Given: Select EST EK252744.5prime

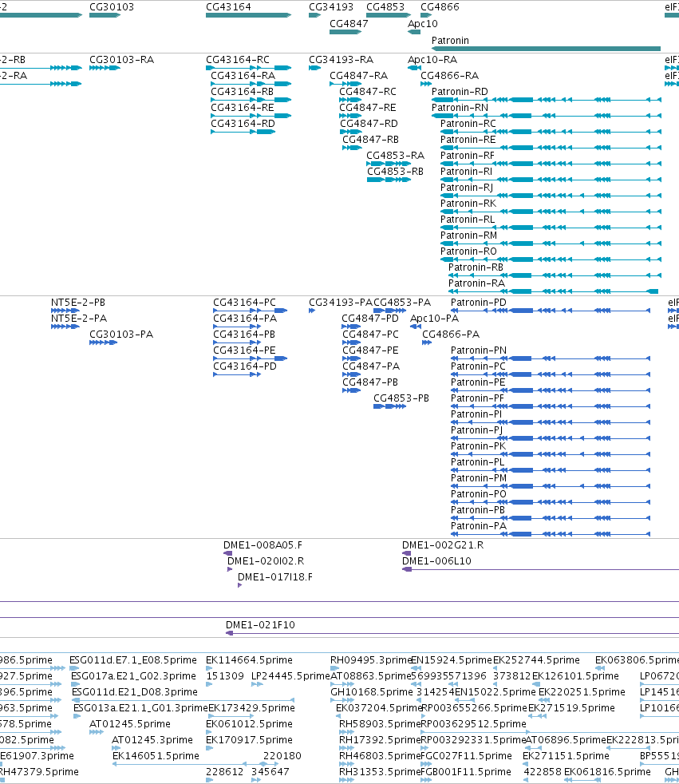Looking at the screenshot, I should point(537,661).
